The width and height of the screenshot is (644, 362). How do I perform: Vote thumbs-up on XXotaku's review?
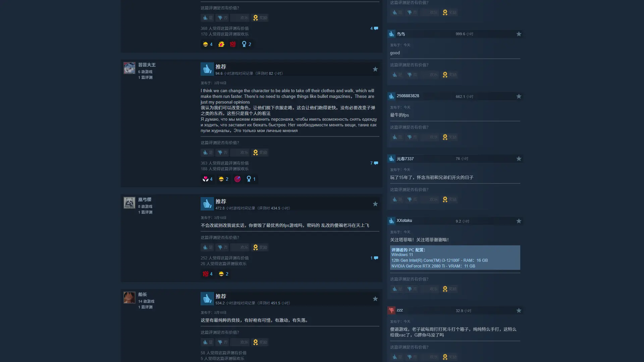(x=397, y=289)
